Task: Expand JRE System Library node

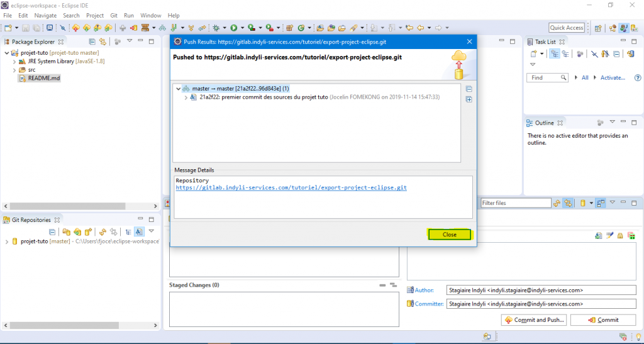Action: [14, 62]
